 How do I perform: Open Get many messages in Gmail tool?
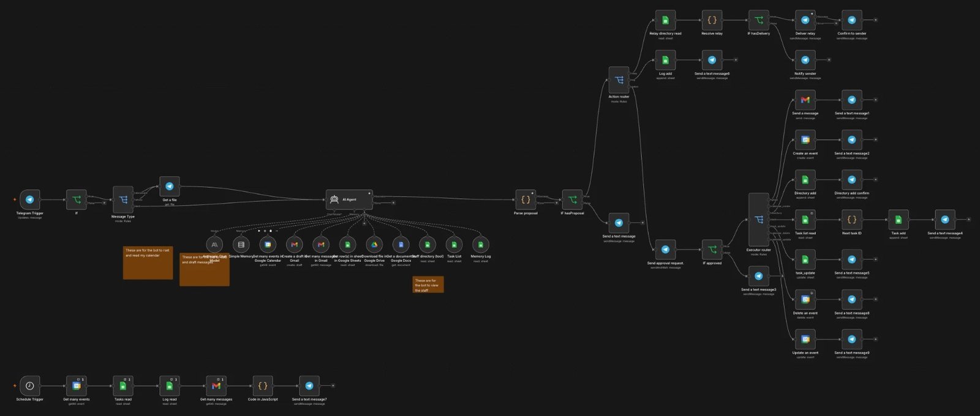[321, 245]
